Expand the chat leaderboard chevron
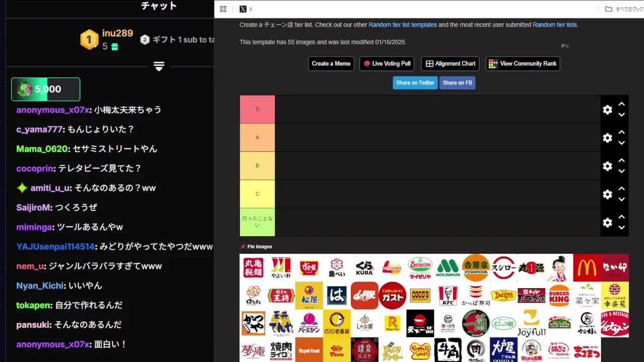Image resolution: width=644 pixels, height=362 pixels. pyautogui.click(x=159, y=66)
